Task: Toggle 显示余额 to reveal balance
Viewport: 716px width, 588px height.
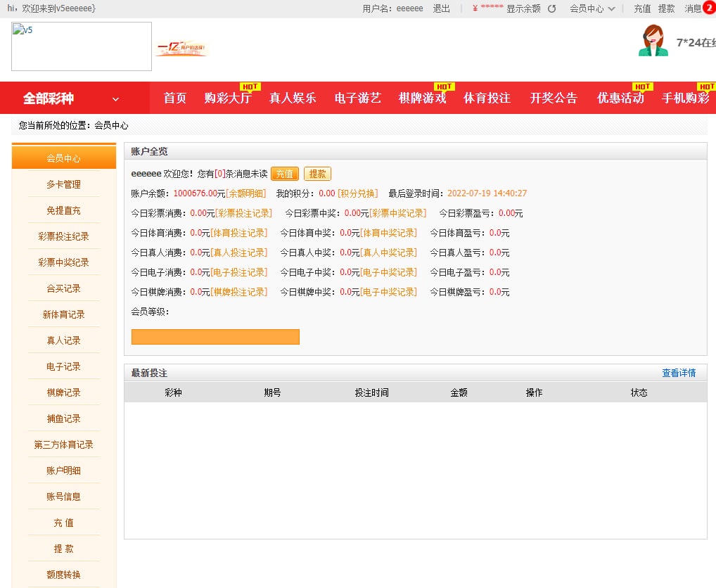Action: (x=523, y=8)
